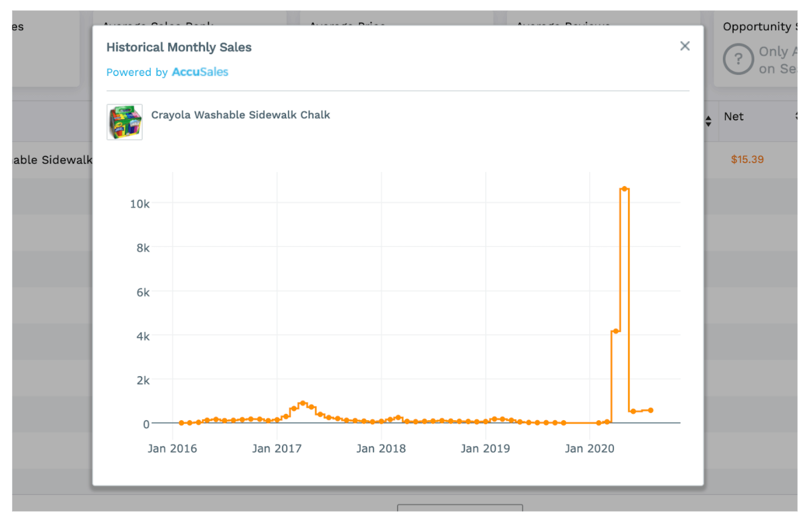The width and height of the screenshot is (812, 523).
Task: Close the Historical Monthly Sales dialog
Action: [x=685, y=46]
